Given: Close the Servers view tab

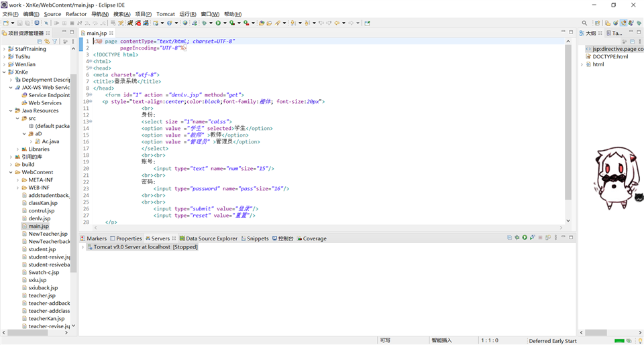Looking at the screenshot, I should click(x=174, y=238).
